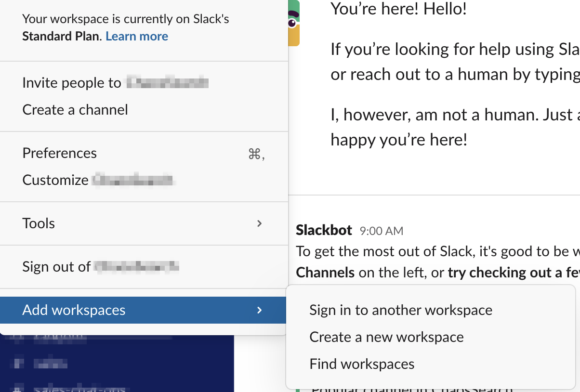Click the 9:00 AM message timestamp
Image resolution: width=580 pixels, height=392 pixels.
[382, 231]
